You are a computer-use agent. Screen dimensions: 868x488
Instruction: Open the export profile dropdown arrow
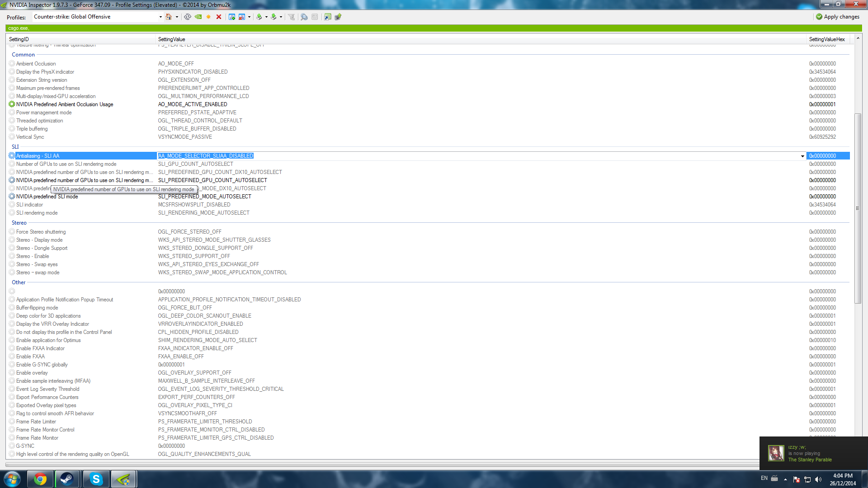pyautogui.click(x=266, y=17)
